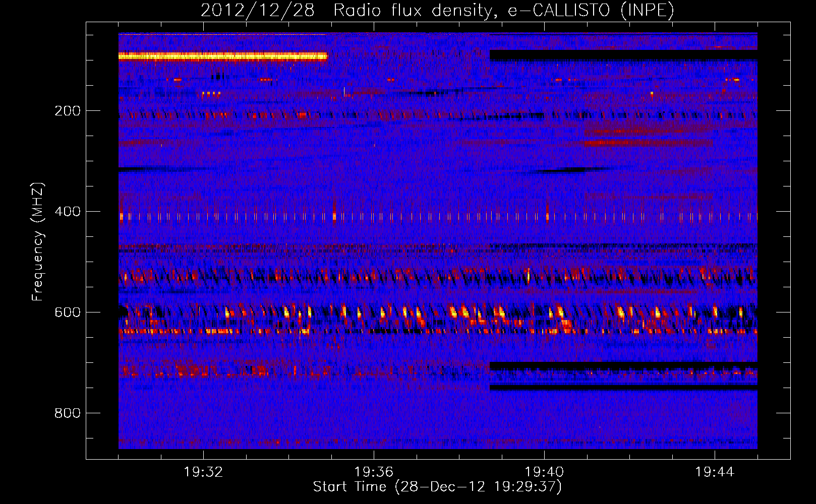Click the 19:32 time tick label
The width and height of the screenshot is (816, 504).
coord(203,472)
